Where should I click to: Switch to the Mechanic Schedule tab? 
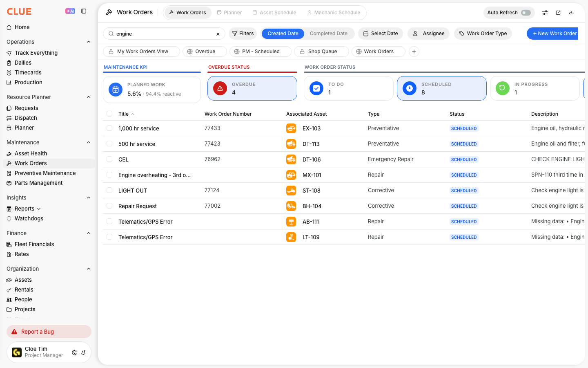click(x=334, y=13)
